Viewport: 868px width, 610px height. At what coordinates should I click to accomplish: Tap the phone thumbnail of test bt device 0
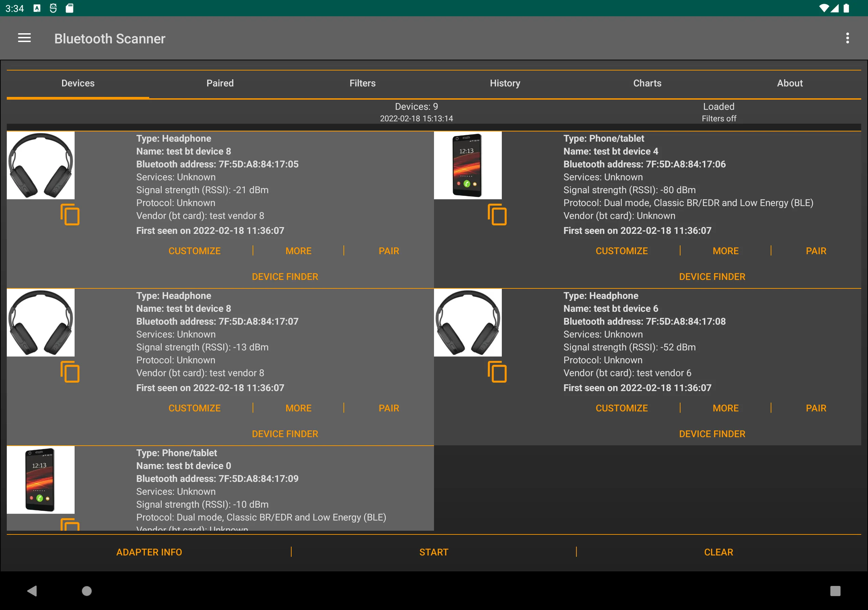pos(41,480)
